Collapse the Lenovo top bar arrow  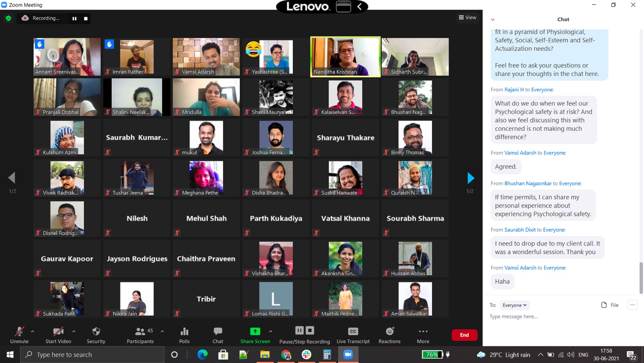(x=359, y=7)
